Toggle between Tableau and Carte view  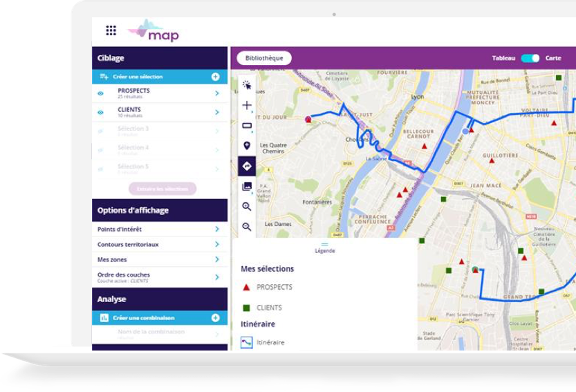[x=530, y=58]
